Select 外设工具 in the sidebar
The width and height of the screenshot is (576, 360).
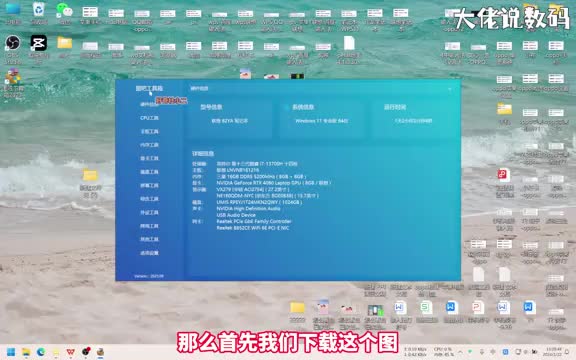click(149, 212)
